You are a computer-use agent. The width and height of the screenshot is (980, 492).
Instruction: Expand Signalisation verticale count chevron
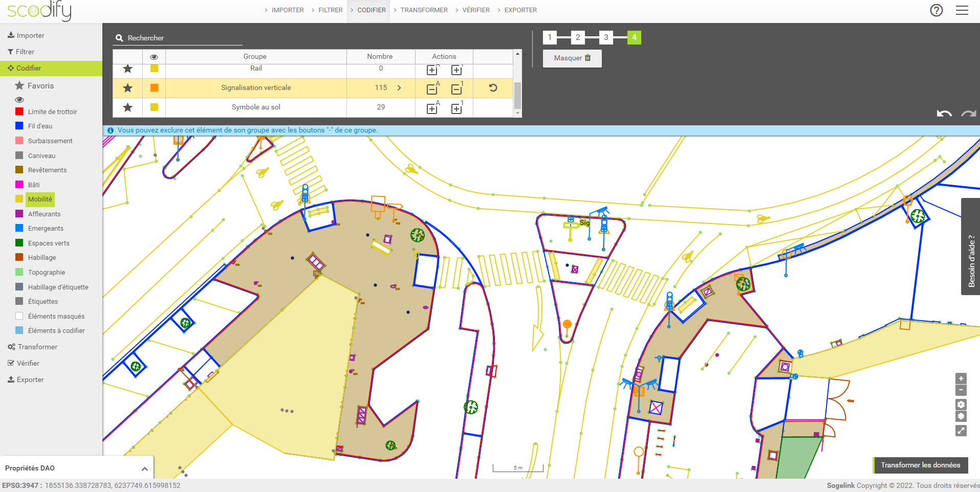tap(399, 88)
